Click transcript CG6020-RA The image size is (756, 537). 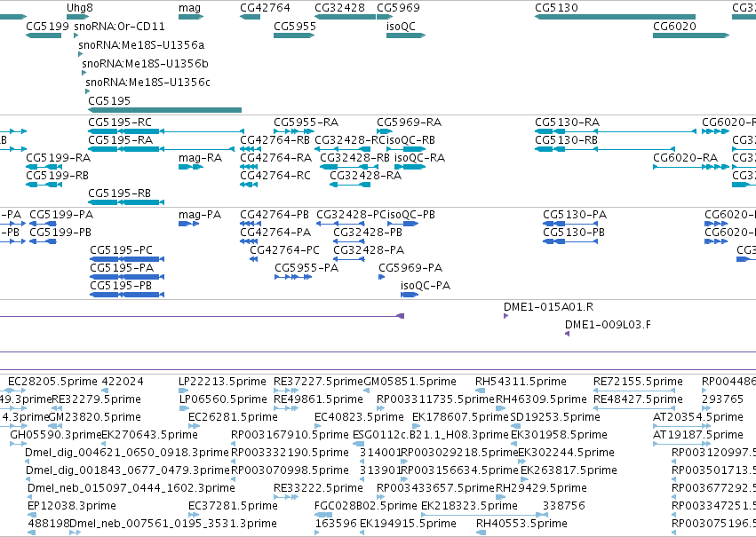[x=691, y=167]
